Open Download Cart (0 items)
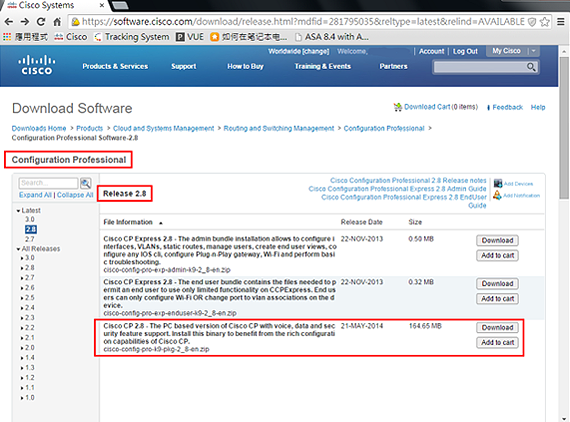The width and height of the screenshot is (570, 422). pos(441,107)
